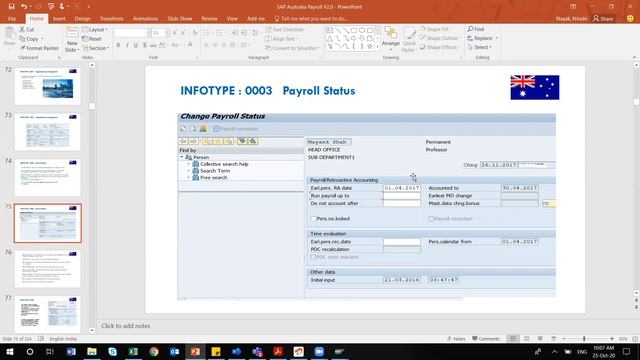
Task: Open the font size dropdown
Action: [167, 33]
